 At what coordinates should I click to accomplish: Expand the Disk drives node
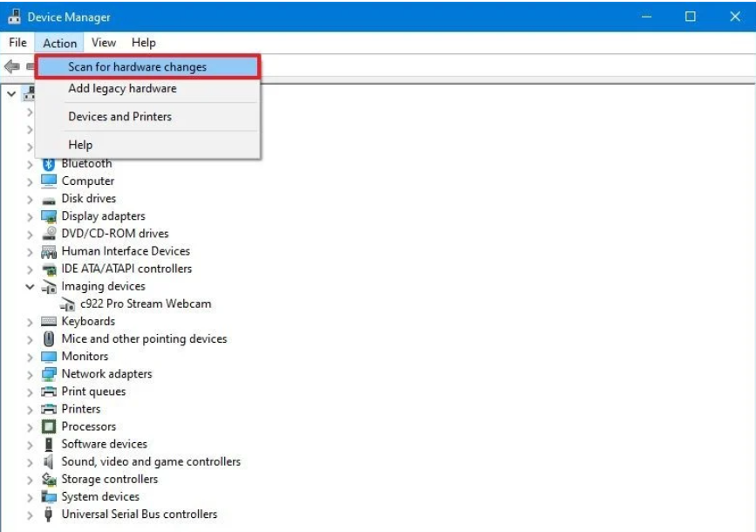[30, 200]
